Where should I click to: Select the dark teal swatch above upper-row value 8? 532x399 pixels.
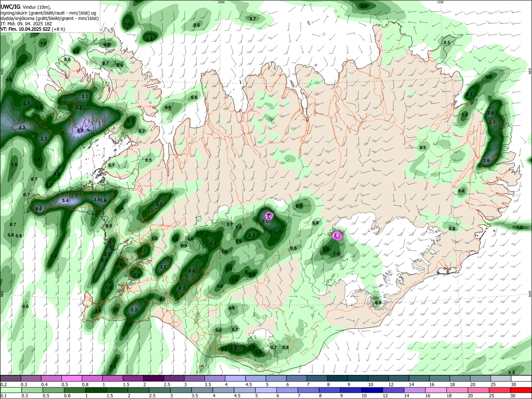point(337,378)
